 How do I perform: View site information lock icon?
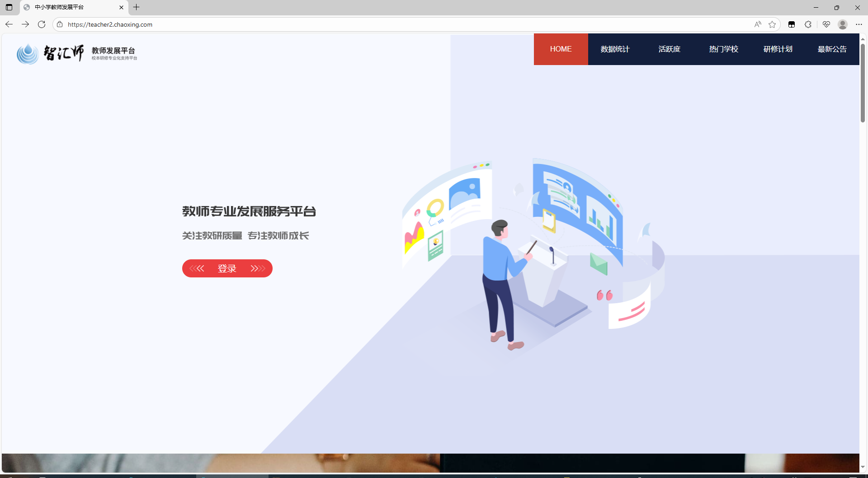pos(60,24)
